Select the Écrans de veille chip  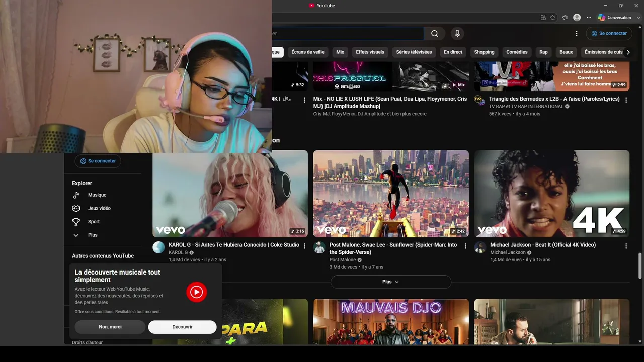(308, 52)
